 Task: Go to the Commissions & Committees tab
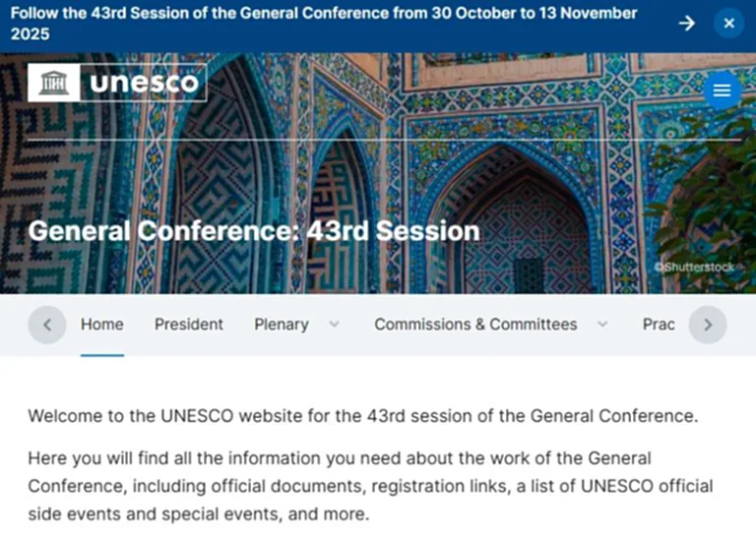click(475, 325)
